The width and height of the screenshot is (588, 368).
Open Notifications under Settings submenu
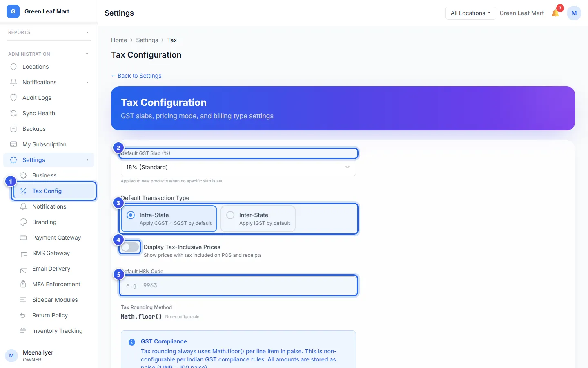click(x=53, y=206)
